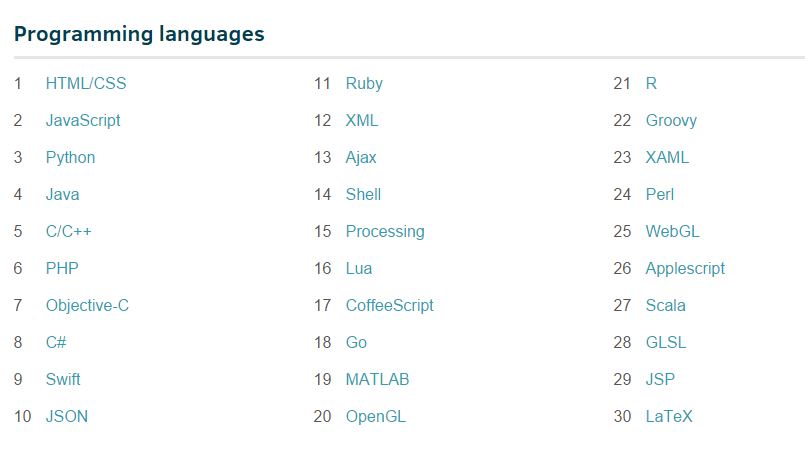Open the JSON link

pos(67,417)
